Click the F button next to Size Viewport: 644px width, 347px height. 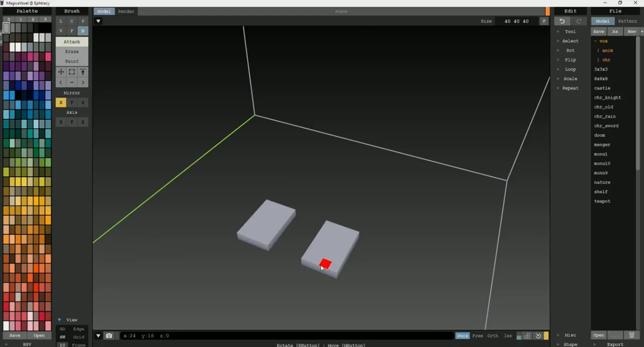tap(544, 21)
